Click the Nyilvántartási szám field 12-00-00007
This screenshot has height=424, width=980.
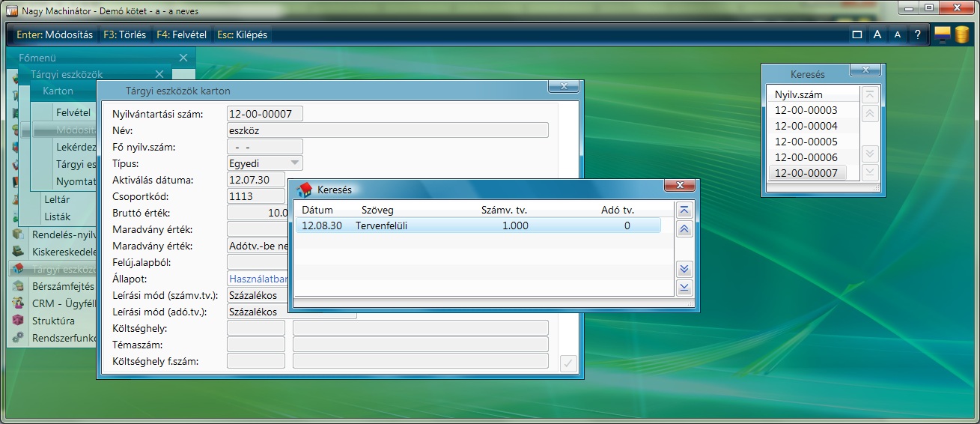[264, 114]
